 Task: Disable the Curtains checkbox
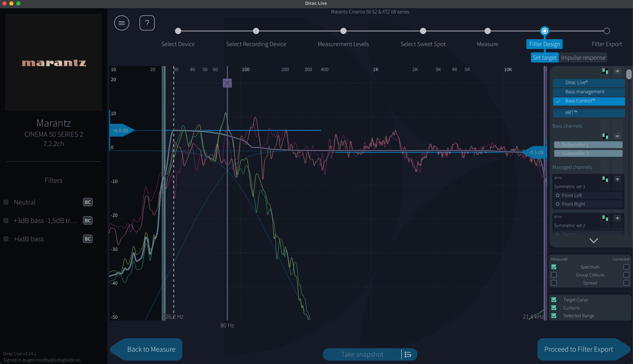point(554,308)
